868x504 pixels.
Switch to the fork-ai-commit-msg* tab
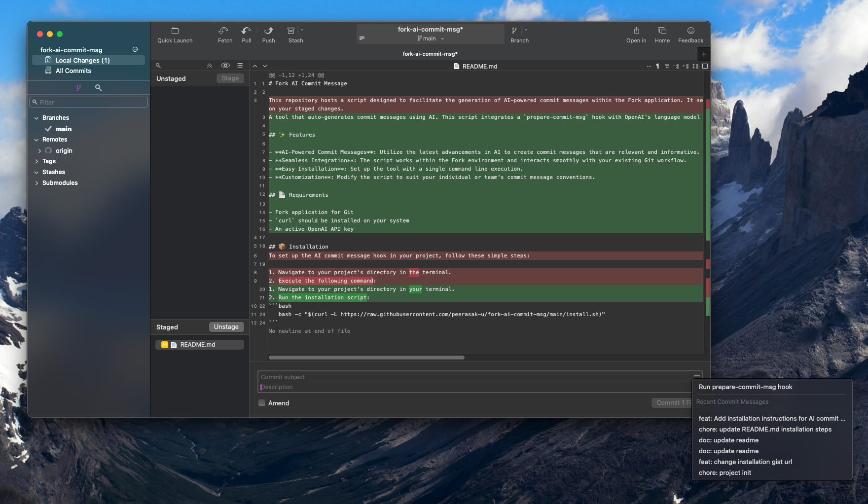pos(430,54)
